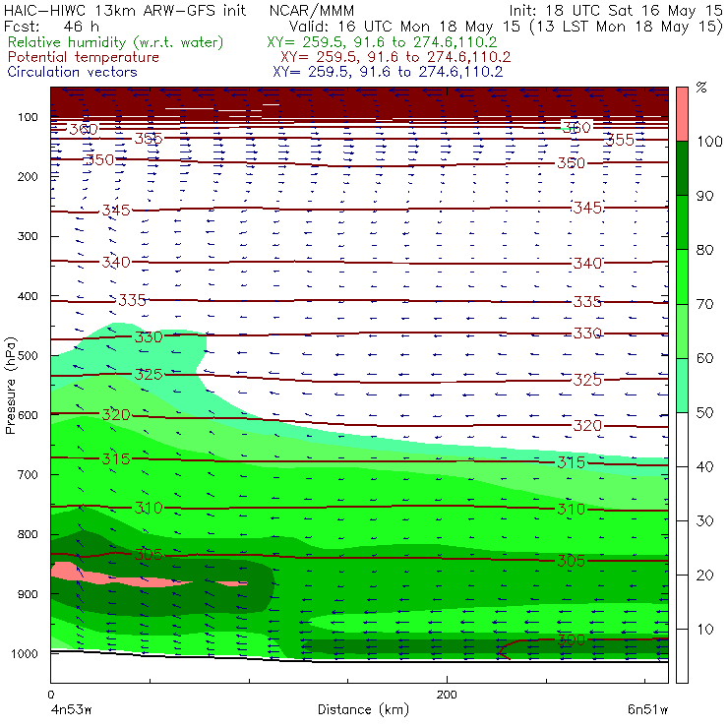Click the green 'Relative humidity (w.r.t. water)' legend
Screen dimensions: 728x728
[x=116, y=42]
